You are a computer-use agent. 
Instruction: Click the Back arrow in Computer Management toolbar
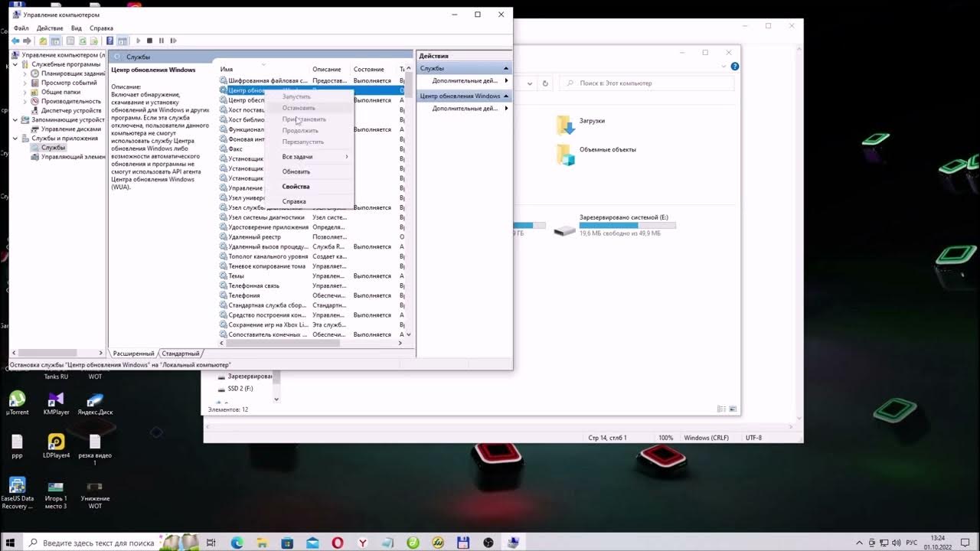point(15,41)
